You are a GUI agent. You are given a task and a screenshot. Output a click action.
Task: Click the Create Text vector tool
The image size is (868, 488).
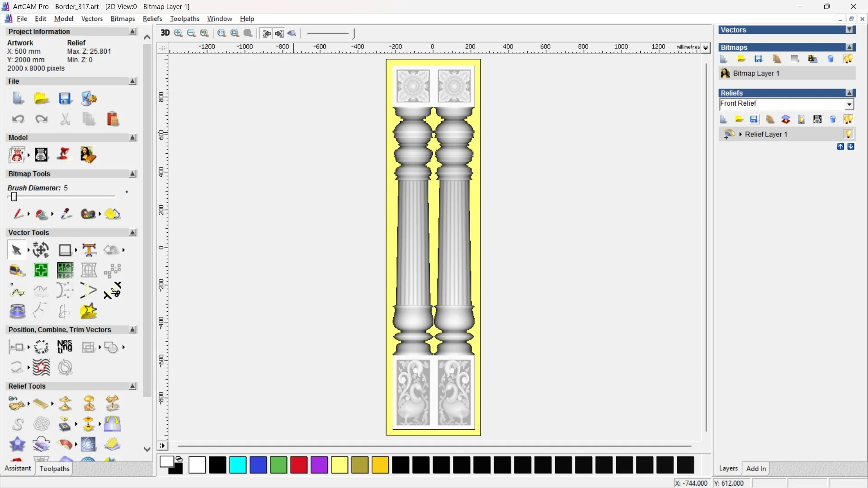coord(89,250)
